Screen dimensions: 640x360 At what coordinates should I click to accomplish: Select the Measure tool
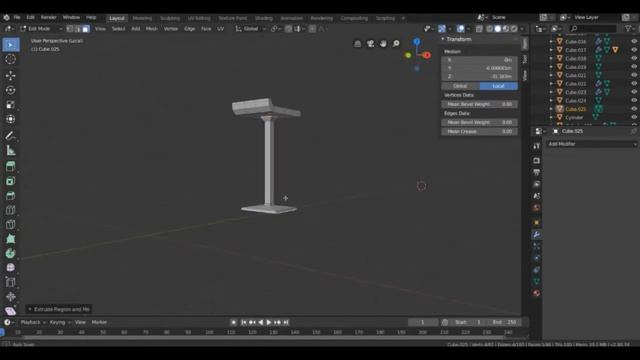pos(11,151)
